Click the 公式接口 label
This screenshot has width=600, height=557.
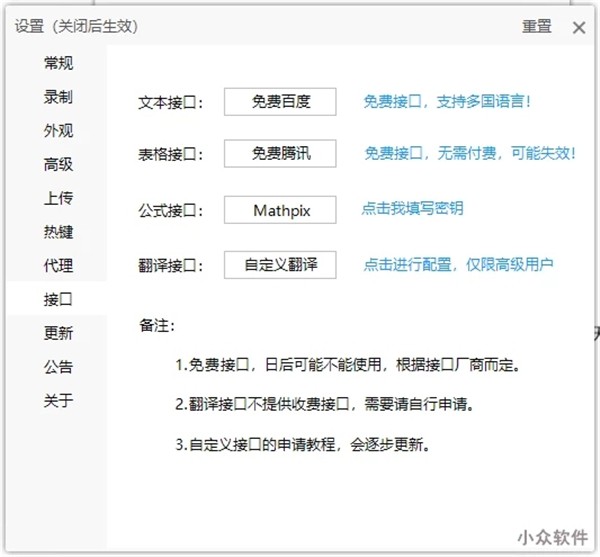[x=170, y=211]
